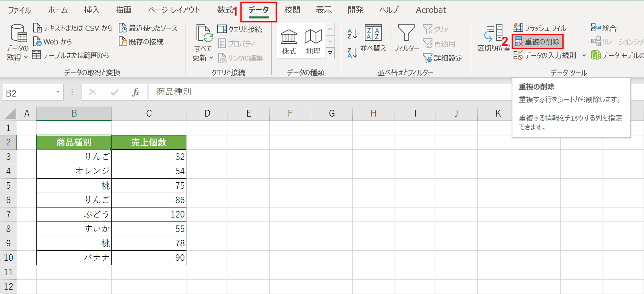The image size is (644, 294).
Task: Open データの入力規則 validation
Action: [545, 55]
